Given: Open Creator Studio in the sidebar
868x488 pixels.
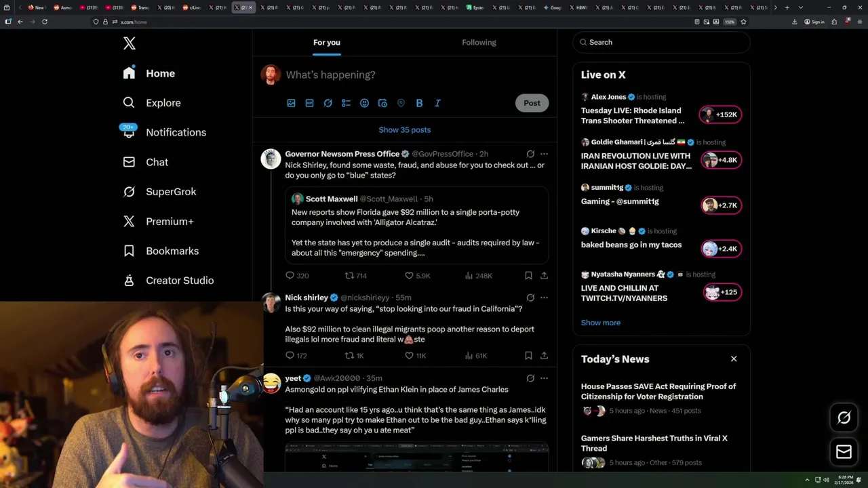Looking at the screenshot, I should [x=168, y=281].
